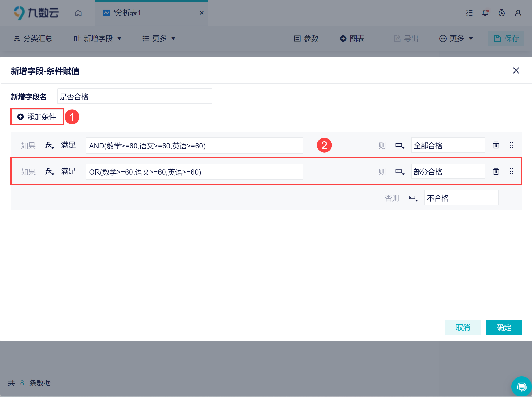
Task: Delete the OR condition row
Action: (x=496, y=172)
